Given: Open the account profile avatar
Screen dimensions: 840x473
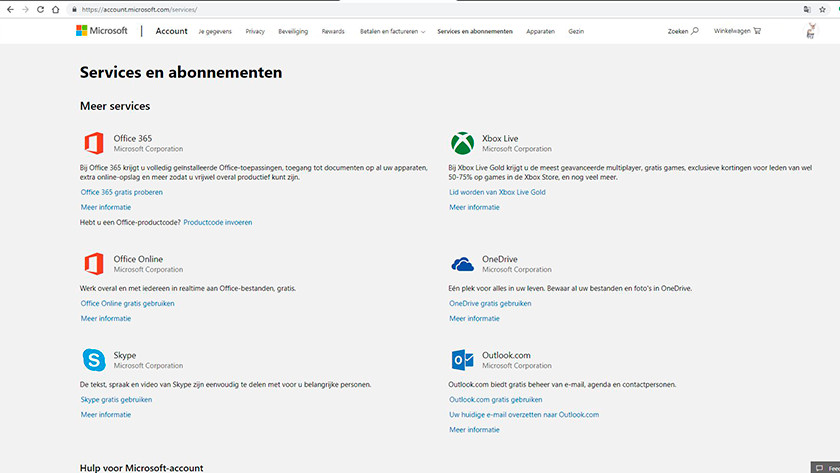Looking at the screenshot, I should point(809,32).
